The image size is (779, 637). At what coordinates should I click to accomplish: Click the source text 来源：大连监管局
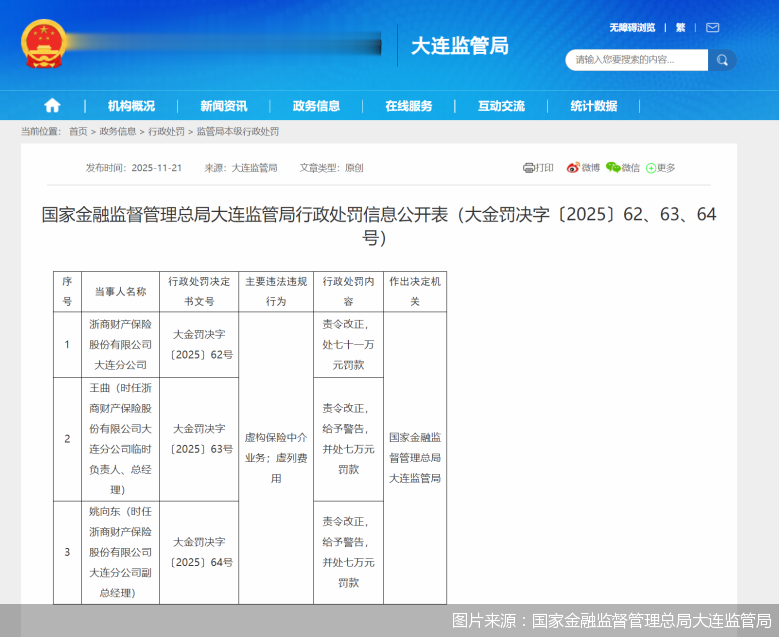240,168
